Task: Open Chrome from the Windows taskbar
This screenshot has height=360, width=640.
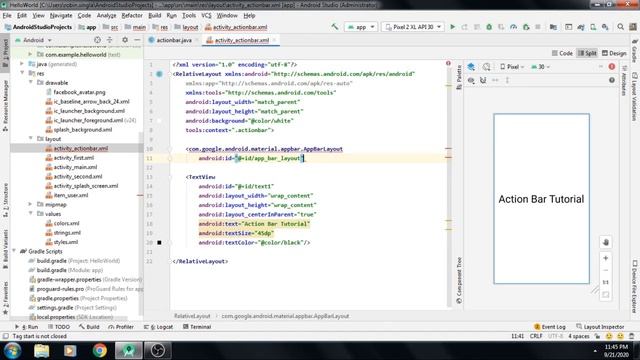Action: point(100,350)
